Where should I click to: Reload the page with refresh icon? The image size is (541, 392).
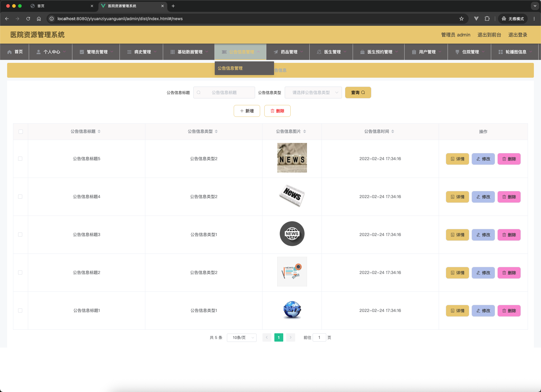[28, 19]
